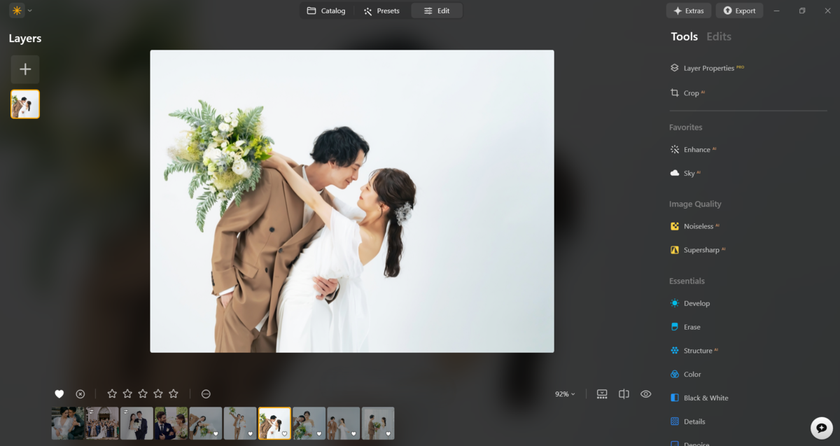Switch to the Tools tab

[x=684, y=36]
